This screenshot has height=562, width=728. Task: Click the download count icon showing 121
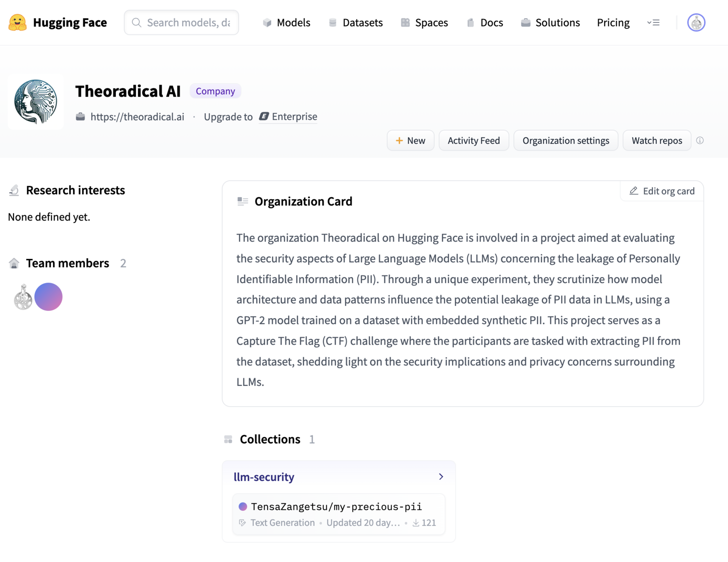point(416,523)
